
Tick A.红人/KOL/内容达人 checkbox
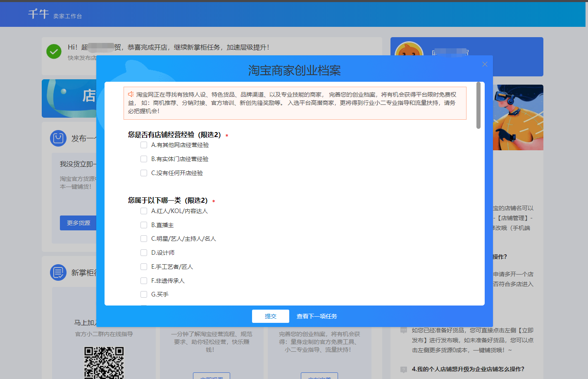pos(144,211)
